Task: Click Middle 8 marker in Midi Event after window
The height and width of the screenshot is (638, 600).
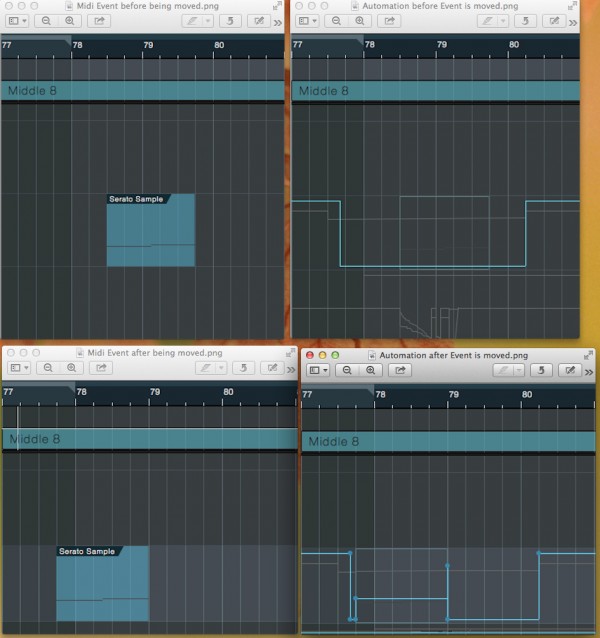Action: click(150, 439)
